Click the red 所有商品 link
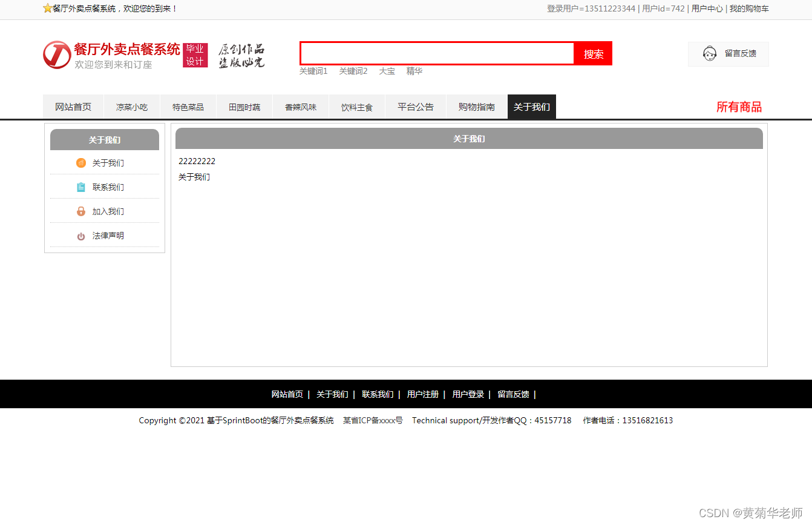Viewport: 812px width, 525px height. click(739, 107)
